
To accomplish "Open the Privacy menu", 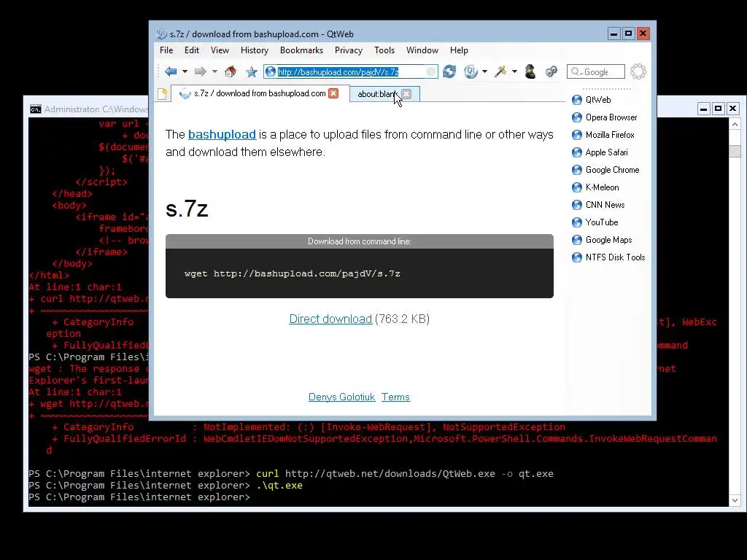I will tap(348, 50).
